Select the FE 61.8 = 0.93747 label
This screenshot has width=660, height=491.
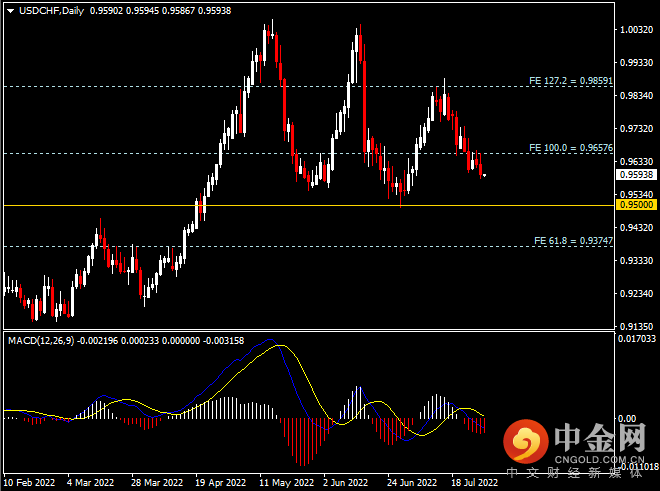point(573,240)
